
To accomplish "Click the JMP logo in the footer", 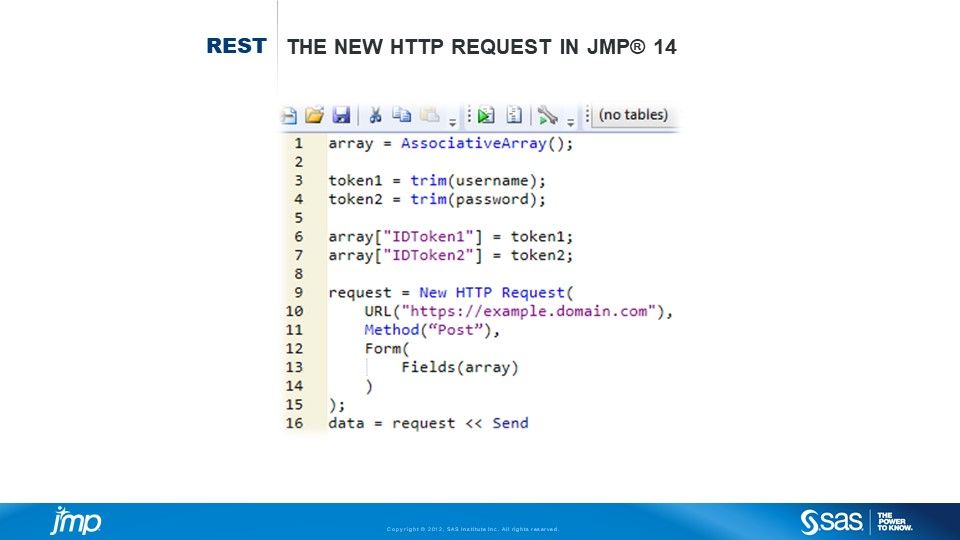I will tap(76, 522).
